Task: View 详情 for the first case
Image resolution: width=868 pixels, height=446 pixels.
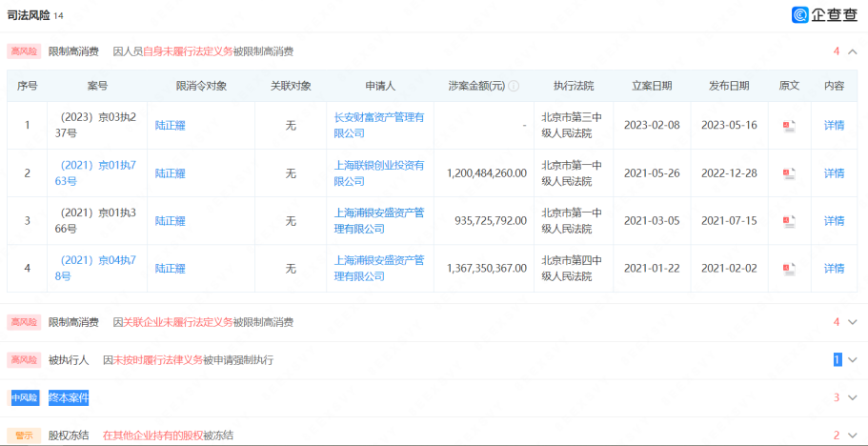Action: click(834, 126)
